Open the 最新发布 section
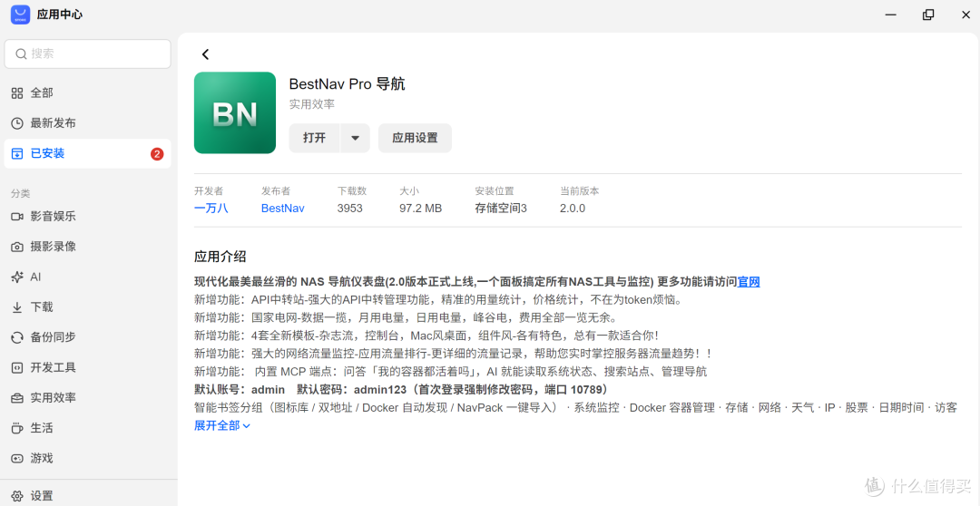 pos(87,123)
